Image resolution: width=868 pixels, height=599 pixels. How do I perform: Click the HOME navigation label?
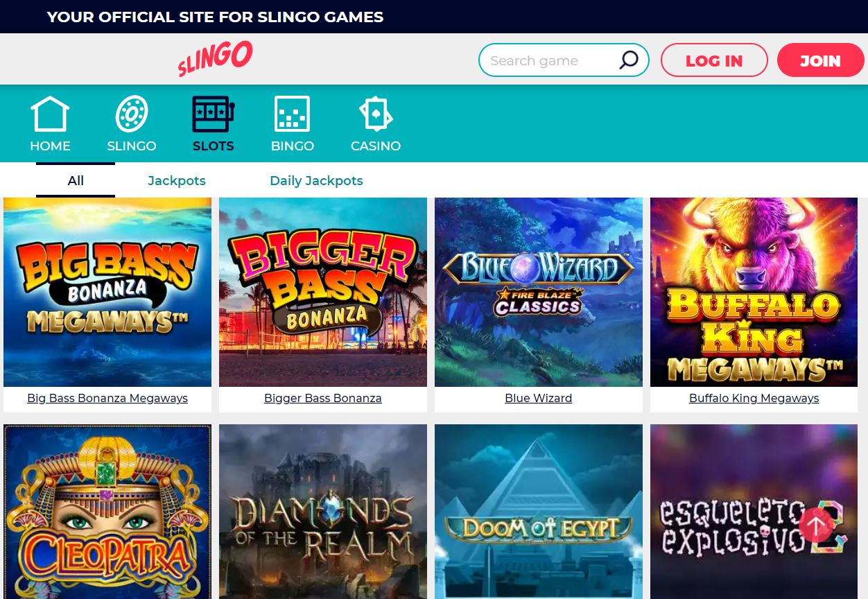tap(50, 146)
